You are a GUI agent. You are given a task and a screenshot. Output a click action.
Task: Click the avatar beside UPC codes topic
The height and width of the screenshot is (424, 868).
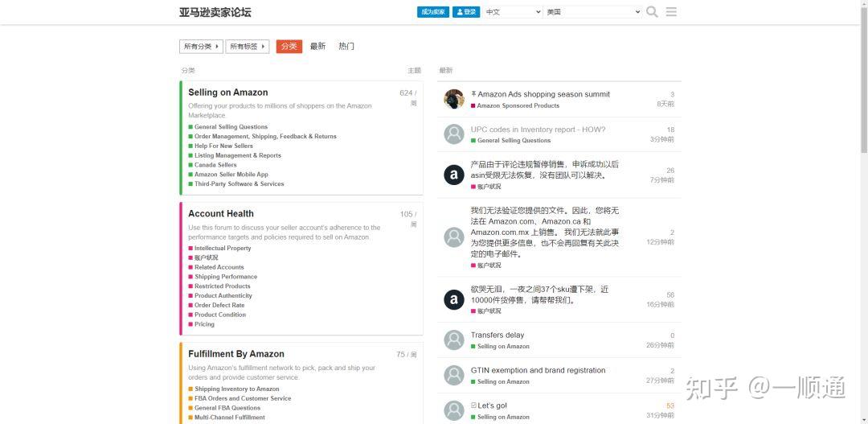click(x=454, y=134)
